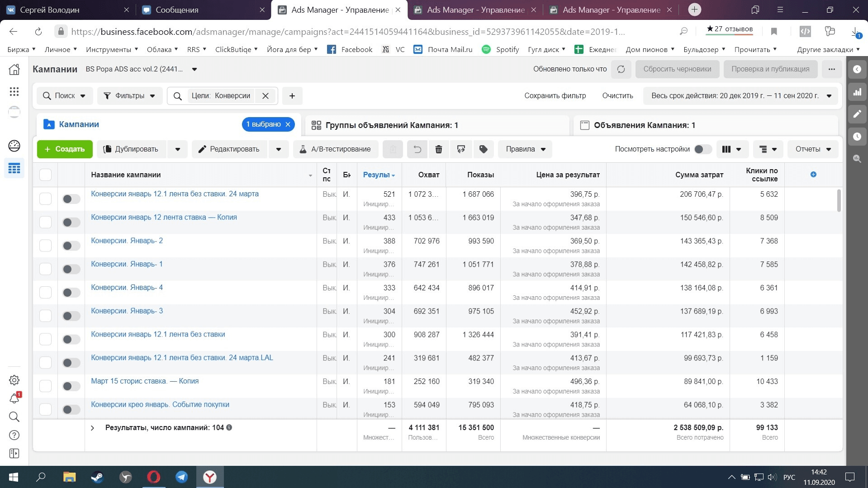
Task: Click the tag icon in campaign toolbar
Action: click(x=483, y=149)
